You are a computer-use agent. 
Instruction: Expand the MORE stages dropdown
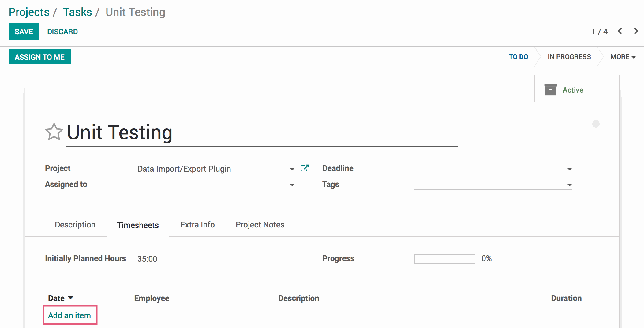click(x=623, y=57)
